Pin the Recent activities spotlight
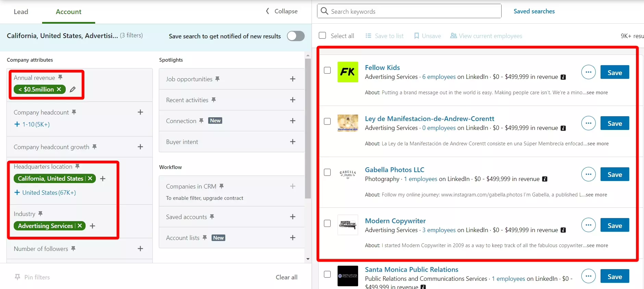This screenshot has height=289, width=644. click(x=214, y=100)
